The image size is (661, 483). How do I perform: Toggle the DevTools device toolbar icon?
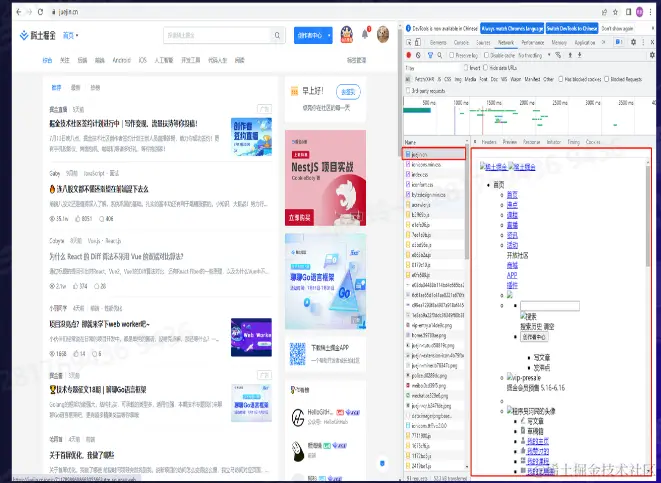click(x=418, y=43)
